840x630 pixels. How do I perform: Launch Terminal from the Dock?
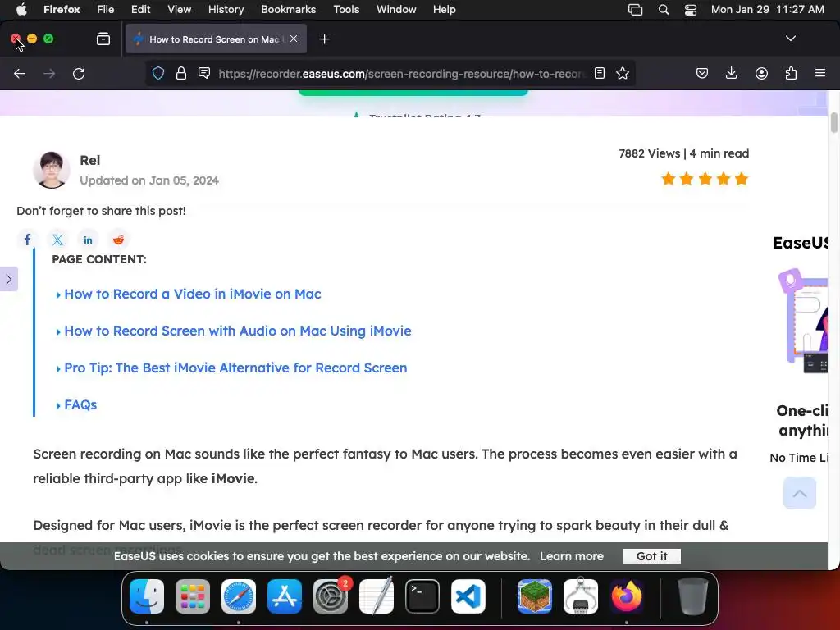coord(422,596)
